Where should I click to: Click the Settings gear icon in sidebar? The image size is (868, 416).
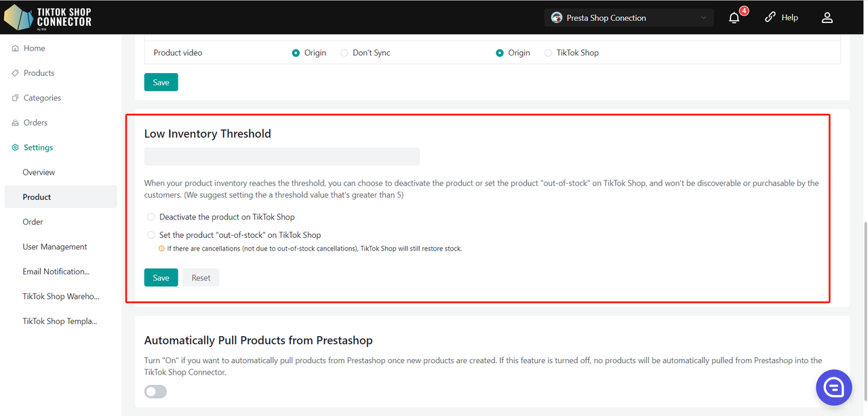(15, 148)
